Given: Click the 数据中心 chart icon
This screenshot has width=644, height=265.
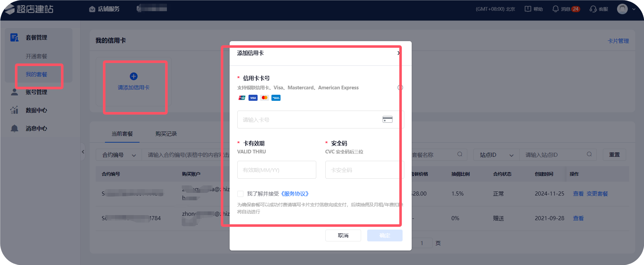Looking at the screenshot, I should [14, 110].
